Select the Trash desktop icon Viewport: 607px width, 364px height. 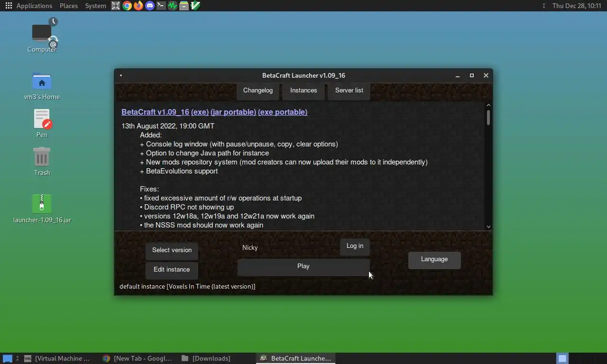[42, 161]
